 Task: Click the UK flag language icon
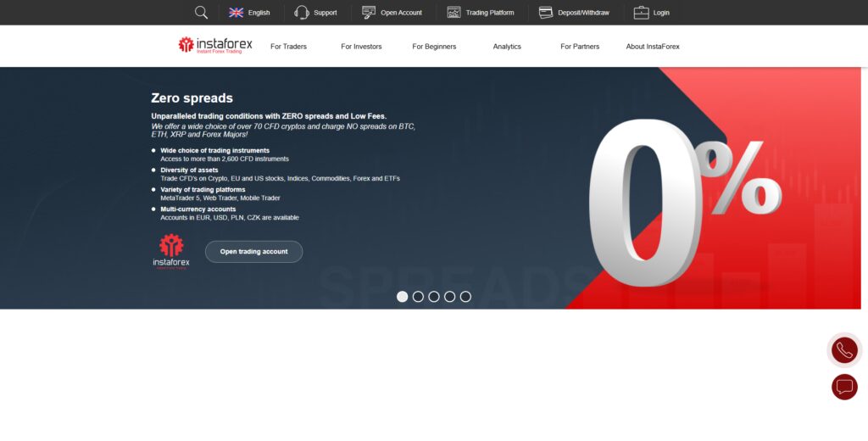pyautogui.click(x=236, y=12)
